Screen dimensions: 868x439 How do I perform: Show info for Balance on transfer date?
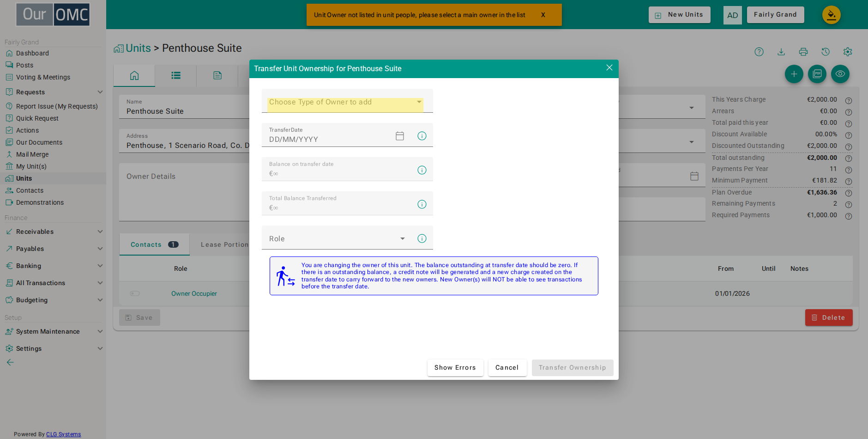coord(422,170)
